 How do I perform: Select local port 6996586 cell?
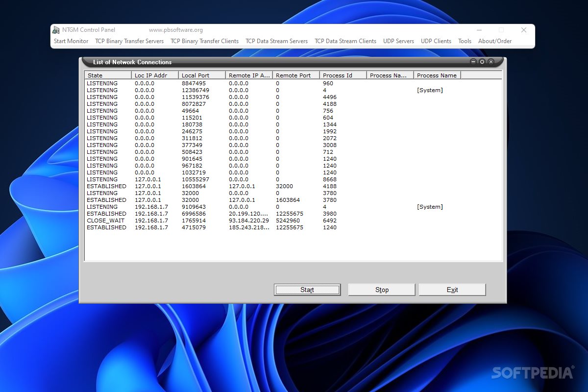coord(194,214)
